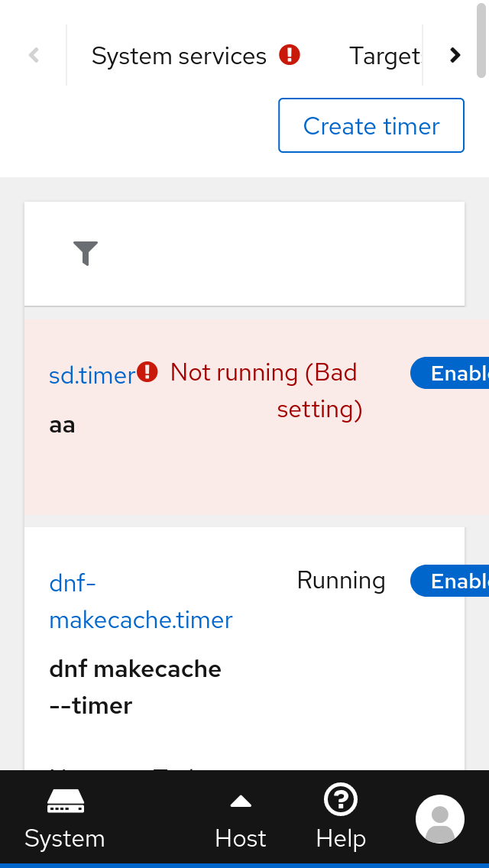This screenshot has height=868, width=489.
Task: Click the error badge on System services tab
Action: [x=290, y=54]
